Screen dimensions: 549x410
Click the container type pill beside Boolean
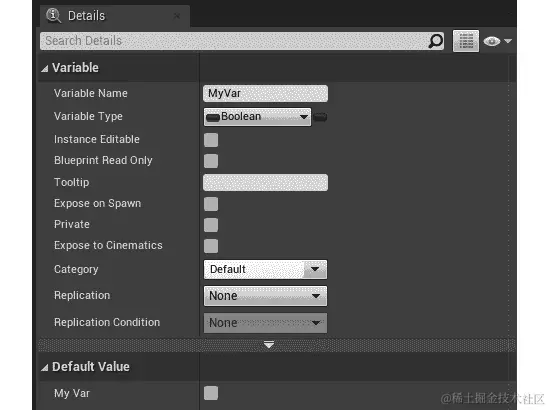click(320, 117)
